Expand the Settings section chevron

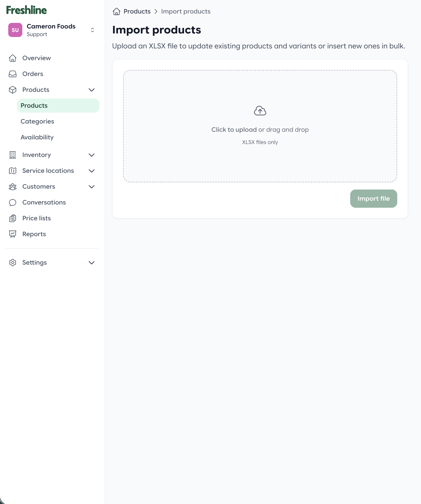coord(92,263)
